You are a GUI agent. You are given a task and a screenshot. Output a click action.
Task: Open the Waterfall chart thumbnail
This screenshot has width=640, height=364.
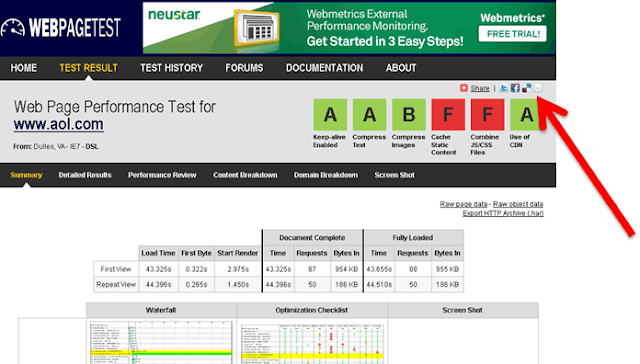point(161,342)
